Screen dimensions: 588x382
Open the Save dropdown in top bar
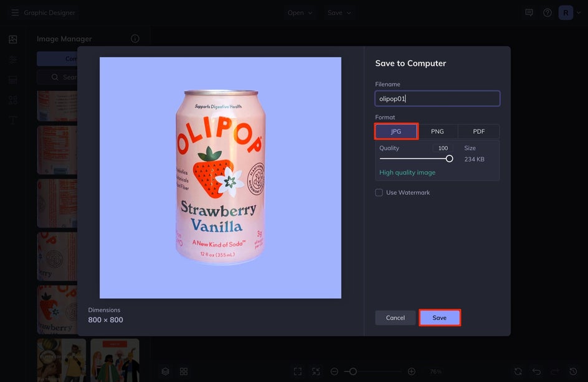click(339, 12)
